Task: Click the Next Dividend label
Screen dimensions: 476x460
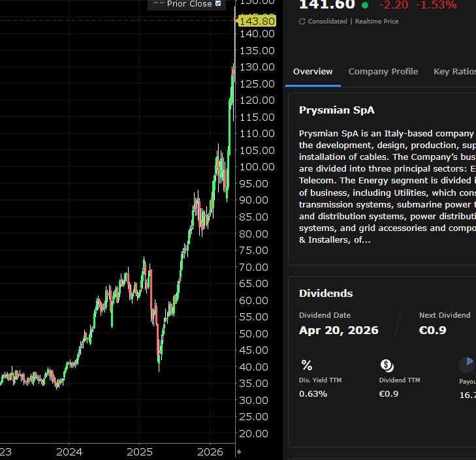Action: tap(445, 315)
